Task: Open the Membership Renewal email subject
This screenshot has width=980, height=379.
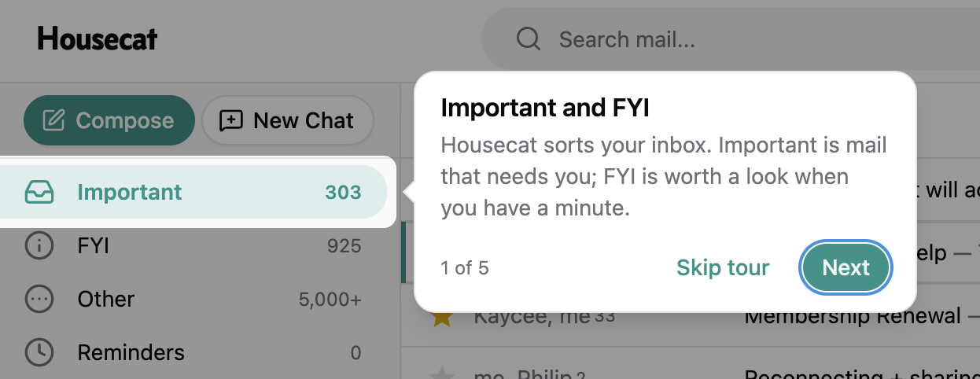Action: [853, 317]
